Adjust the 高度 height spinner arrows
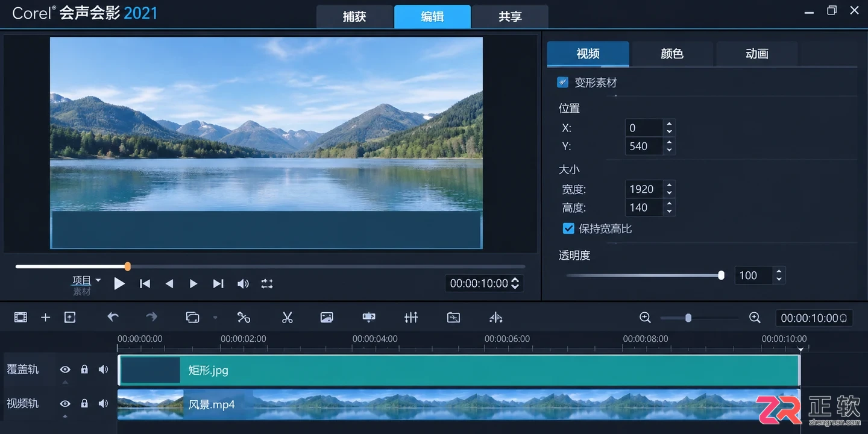This screenshot has height=434, width=868. [x=669, y=207]
